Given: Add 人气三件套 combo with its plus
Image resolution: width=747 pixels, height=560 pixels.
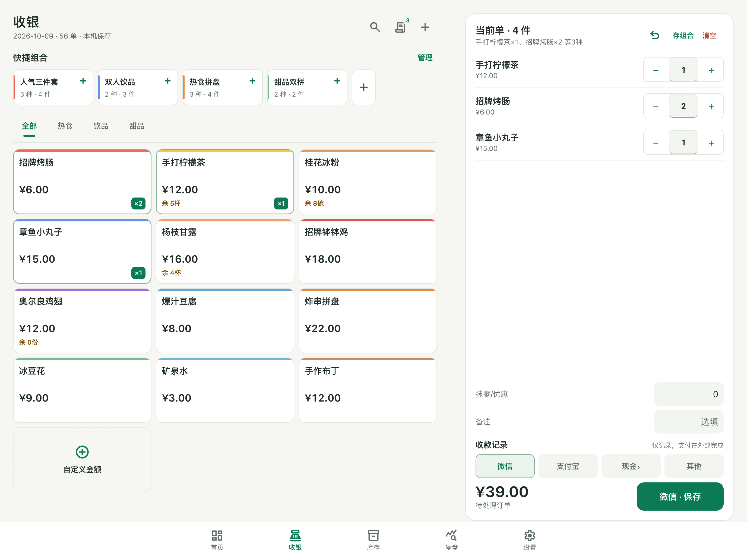Looking at the screenshot, I should (83, 81).
